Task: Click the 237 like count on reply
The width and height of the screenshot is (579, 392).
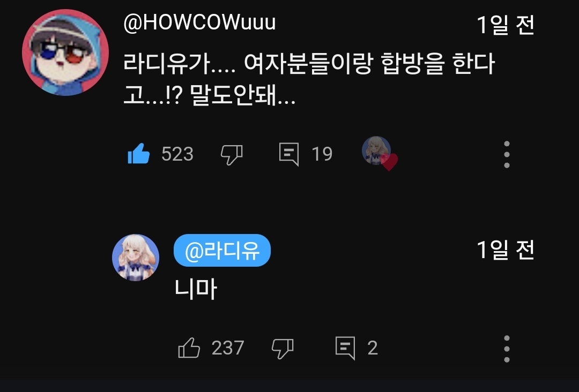Action: (228, 348)
